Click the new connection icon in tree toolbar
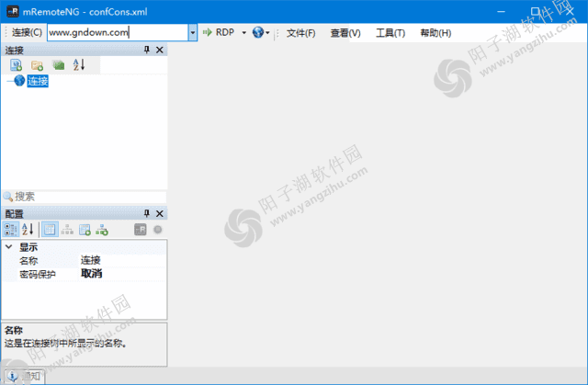This screenshot has width=588, height=385. pyautogui.click(x=16, y=65)
